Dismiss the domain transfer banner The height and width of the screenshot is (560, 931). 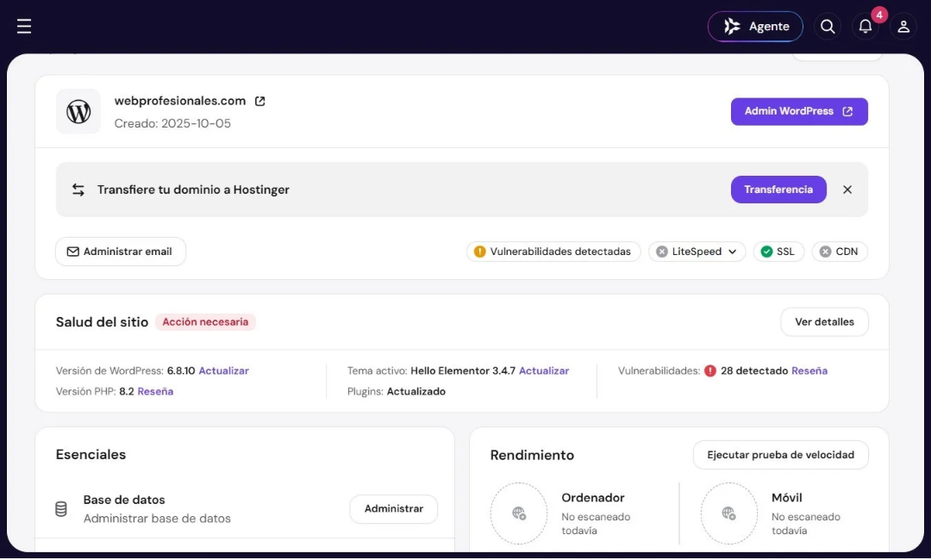847,190
